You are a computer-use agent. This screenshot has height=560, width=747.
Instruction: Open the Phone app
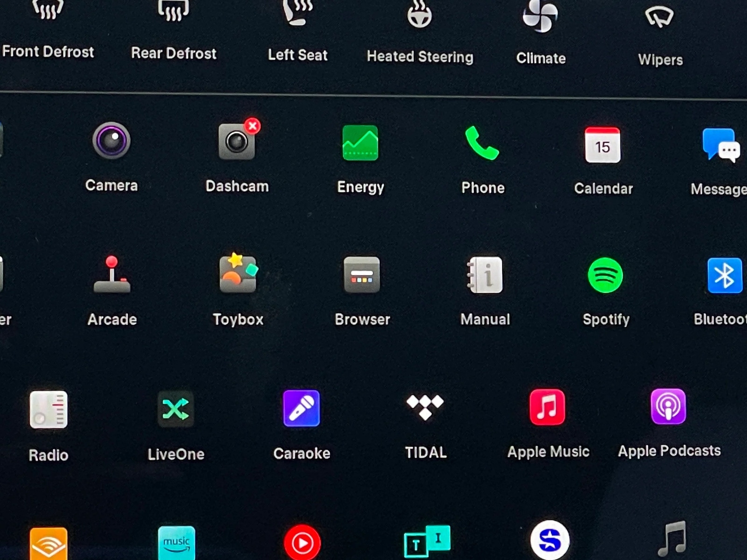click(483, 161)
